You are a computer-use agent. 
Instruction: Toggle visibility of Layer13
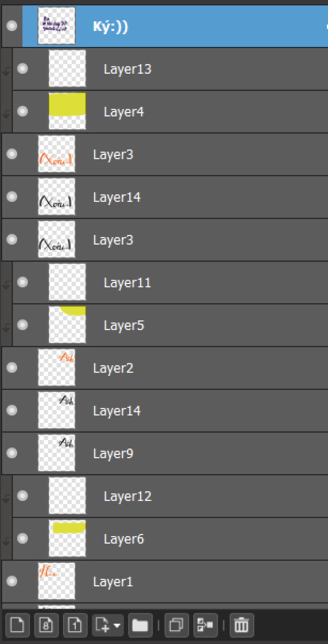[x=22, y=69]
